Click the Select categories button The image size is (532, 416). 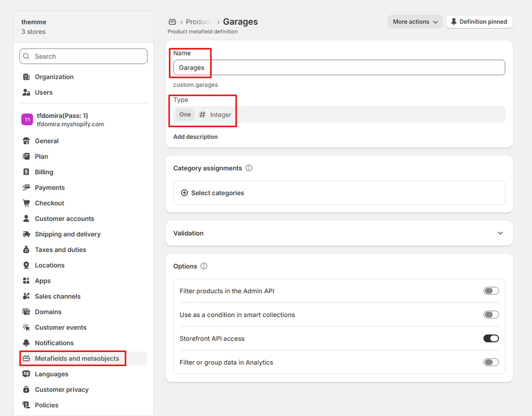tap(339, 193)
